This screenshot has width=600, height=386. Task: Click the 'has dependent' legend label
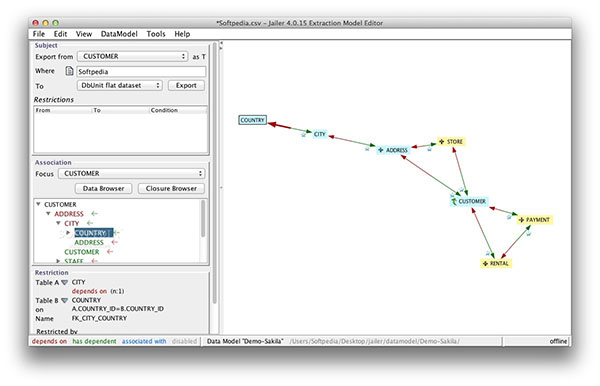[x=95, y=341]
